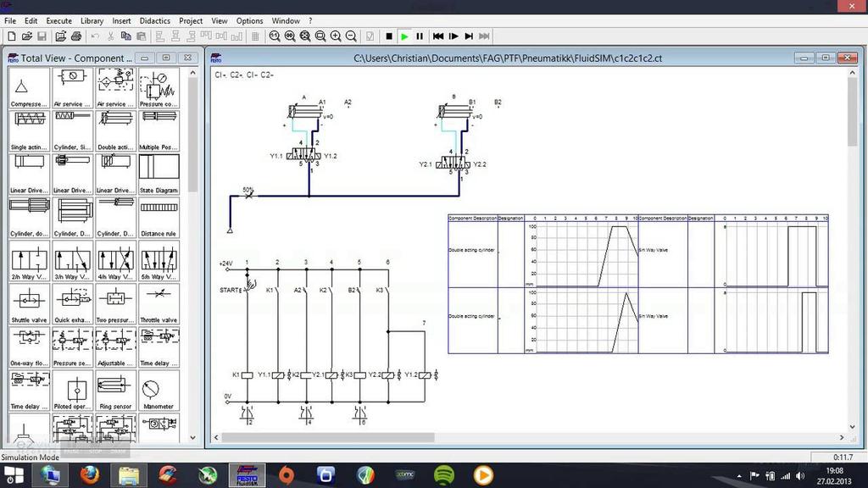This screenshot has height=488, width=868.
Task: Open the Execute menu
Action: (58, 20)
